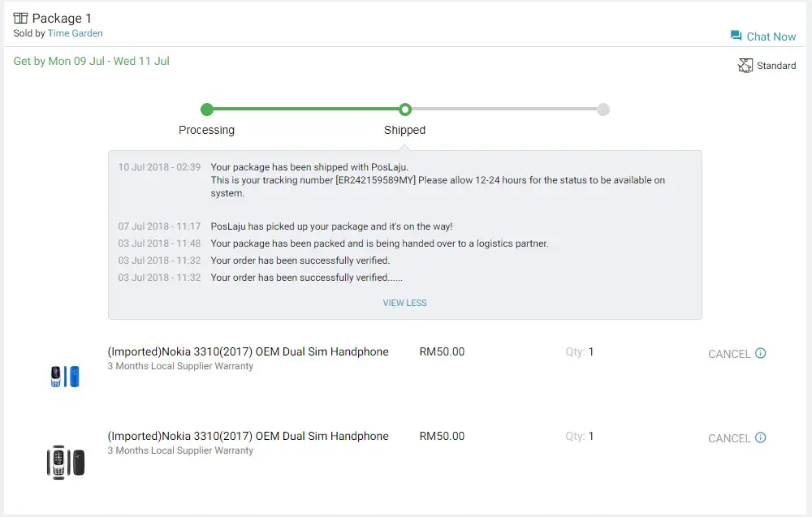Screen dimensions: 812x517
Task: Select the 10 Jul 2018 - 02:39 timestamp
Action: tap(159, 167)
